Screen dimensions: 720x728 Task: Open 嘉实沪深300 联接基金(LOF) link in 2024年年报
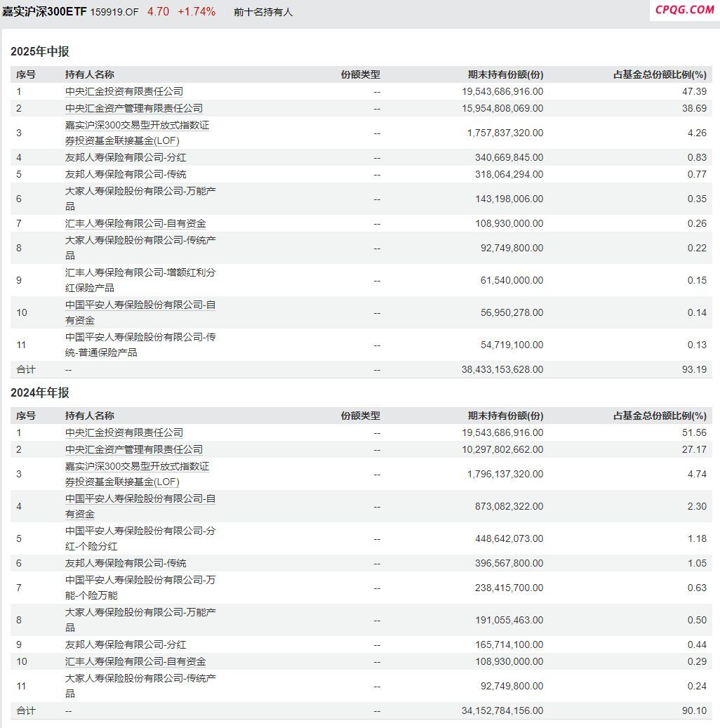coord(137,474)
